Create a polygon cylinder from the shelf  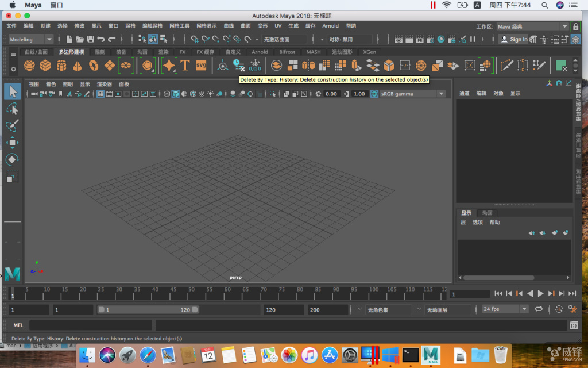click(61, 66)
